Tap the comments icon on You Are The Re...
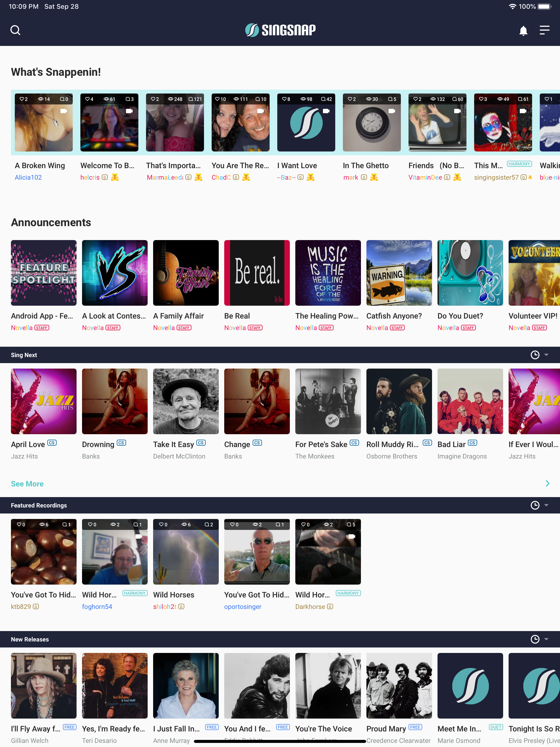Screen dimensions: 560x747 tap(258, 99)
